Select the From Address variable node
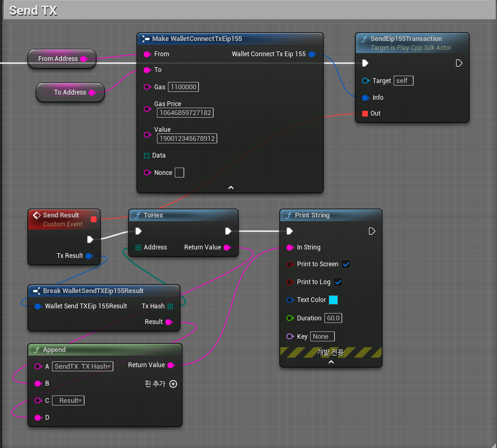 pyautogui.click(x=58, y=59)
